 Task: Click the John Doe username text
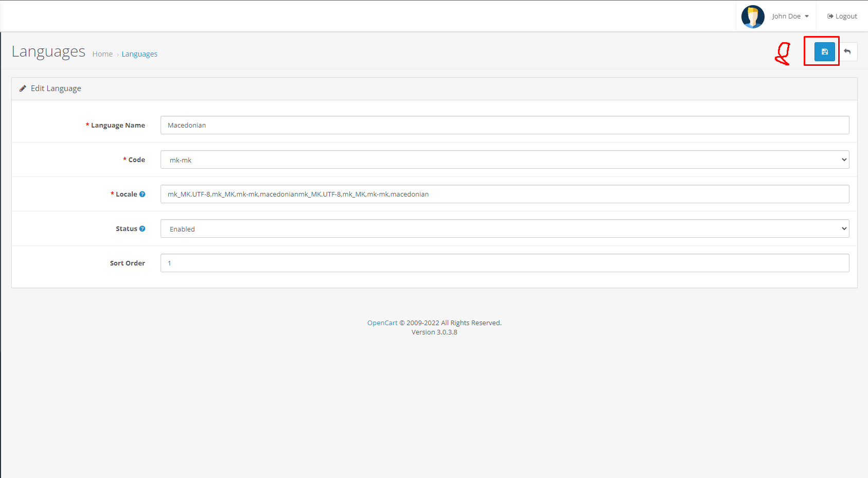[787, 16]
